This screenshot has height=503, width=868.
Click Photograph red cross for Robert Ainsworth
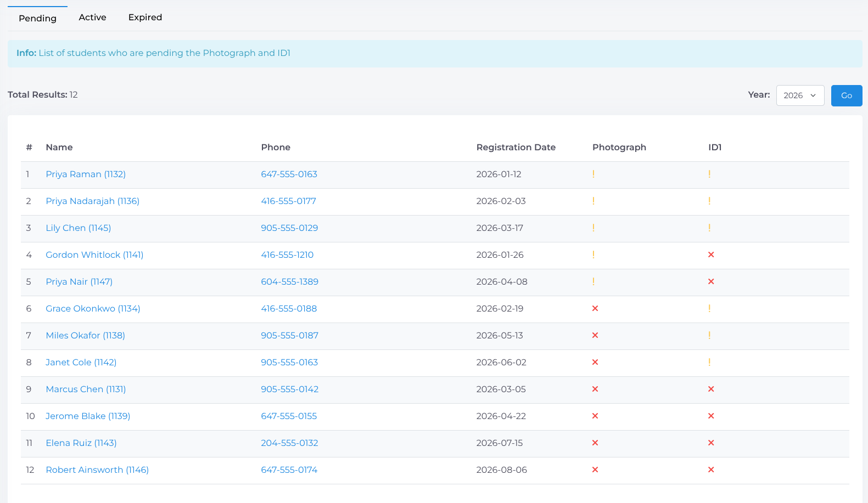595,470
